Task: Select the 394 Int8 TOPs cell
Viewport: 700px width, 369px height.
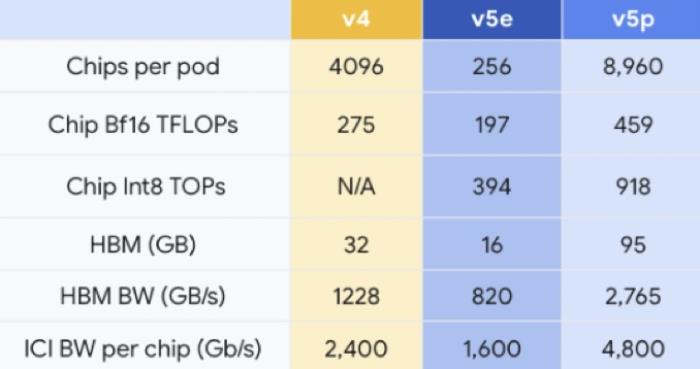Action: pos(492,187)
